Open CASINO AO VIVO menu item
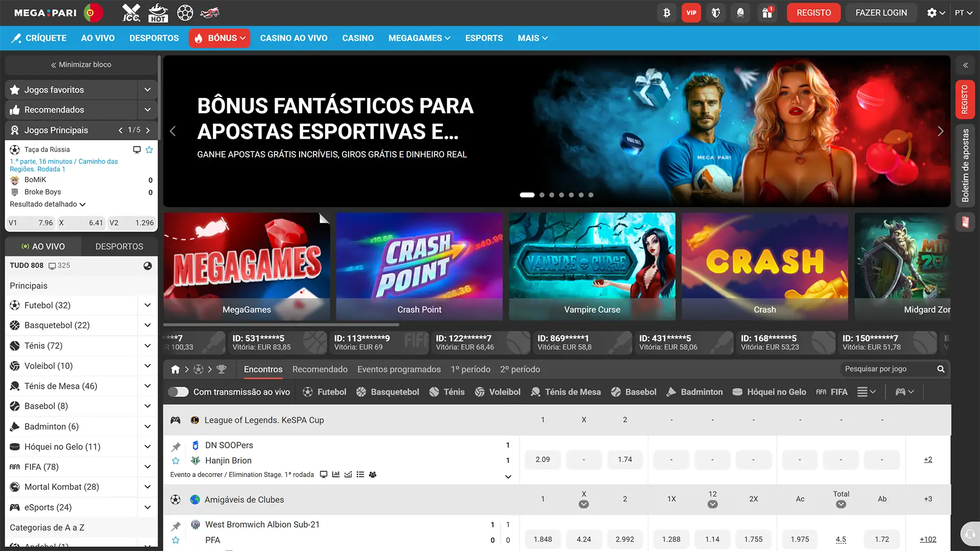Image resolution: width=980 pixels, height=551 pixels. coord(293,38)
